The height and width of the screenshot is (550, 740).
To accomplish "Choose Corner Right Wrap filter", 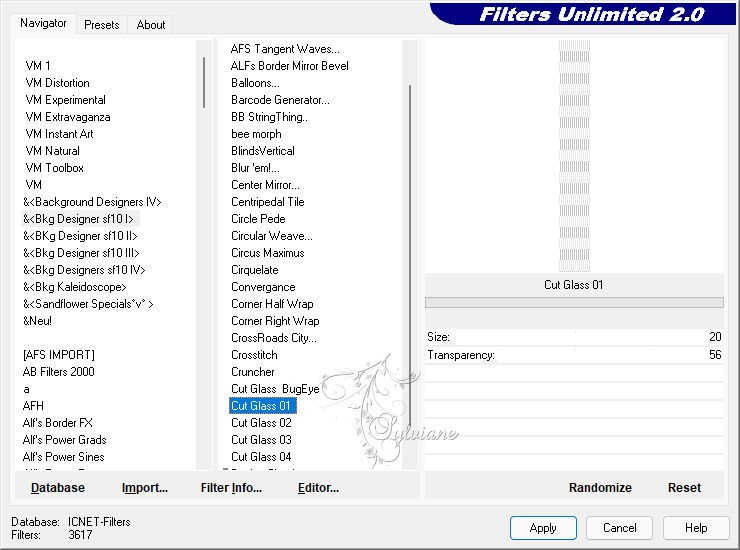I will point(275,321).
